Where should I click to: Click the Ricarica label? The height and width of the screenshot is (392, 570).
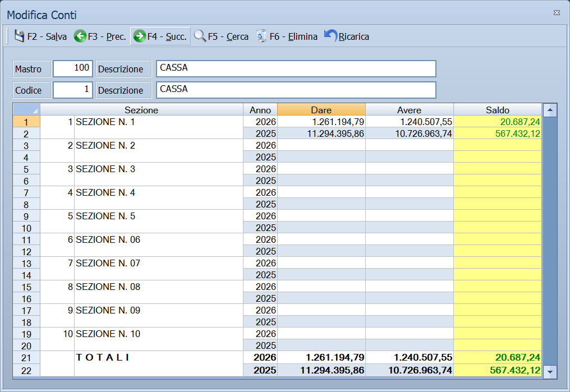[353, 36]
